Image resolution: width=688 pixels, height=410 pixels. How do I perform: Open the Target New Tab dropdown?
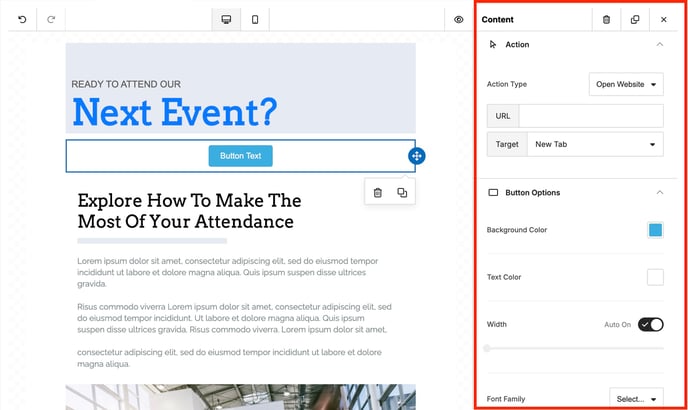[x=594, y=145]
